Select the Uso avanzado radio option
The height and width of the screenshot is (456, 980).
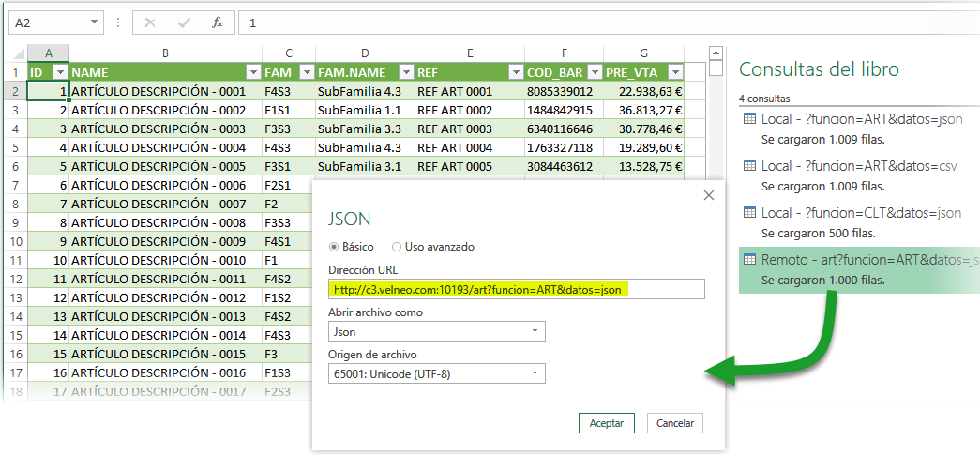pos(397,247)
